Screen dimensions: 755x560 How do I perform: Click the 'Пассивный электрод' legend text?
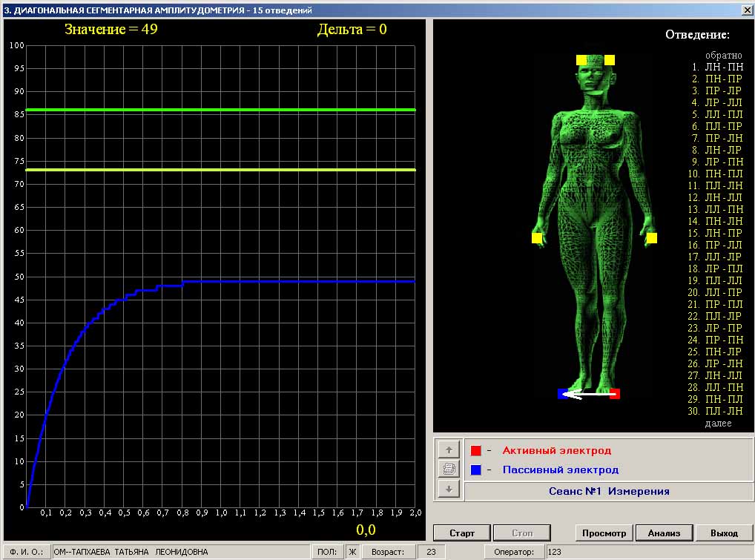tap(561, 470)
